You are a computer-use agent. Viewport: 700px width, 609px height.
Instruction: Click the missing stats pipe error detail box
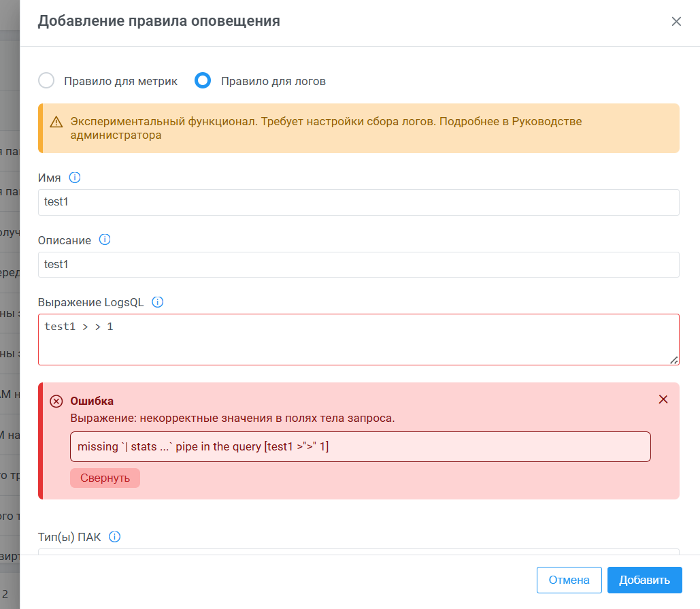[360, 447]
